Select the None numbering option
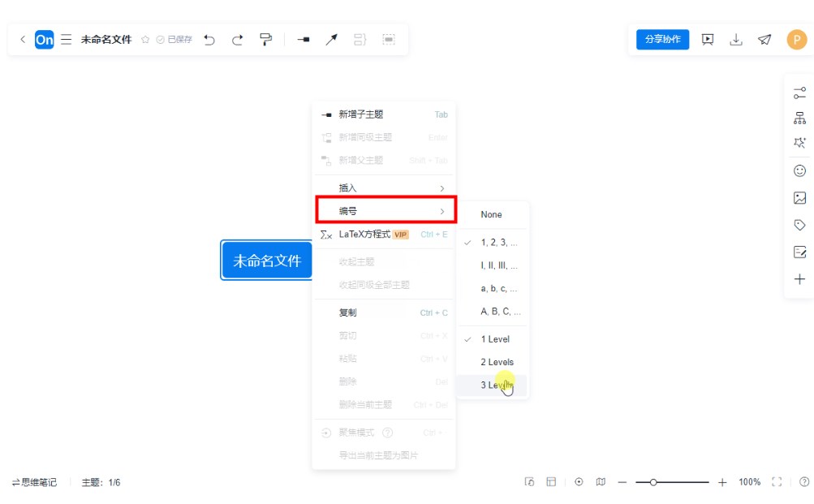814x504 pixels. [491, 215]
